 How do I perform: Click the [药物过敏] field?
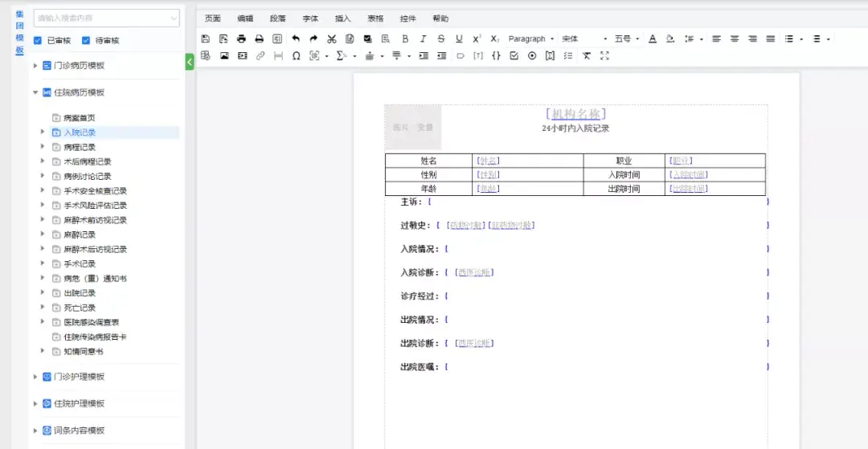pyautogui.click(x=465, y=225)
